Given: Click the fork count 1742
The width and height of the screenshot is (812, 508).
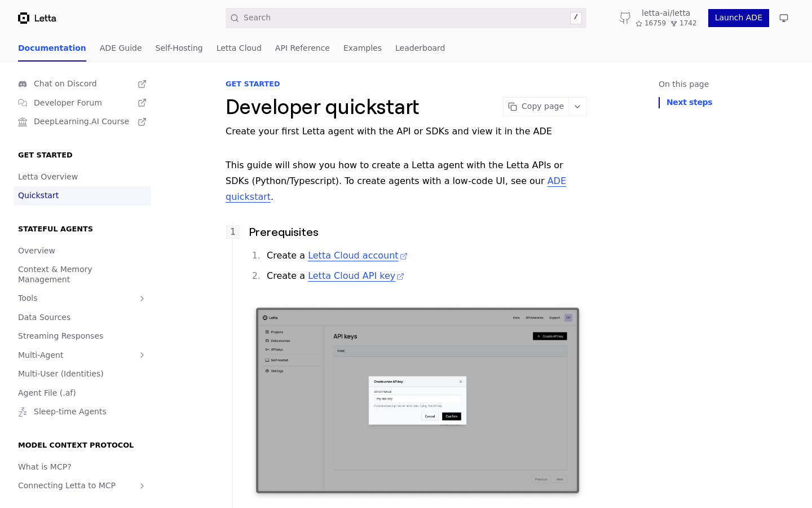Looking at the screenshot, I should tap(683, 23).
